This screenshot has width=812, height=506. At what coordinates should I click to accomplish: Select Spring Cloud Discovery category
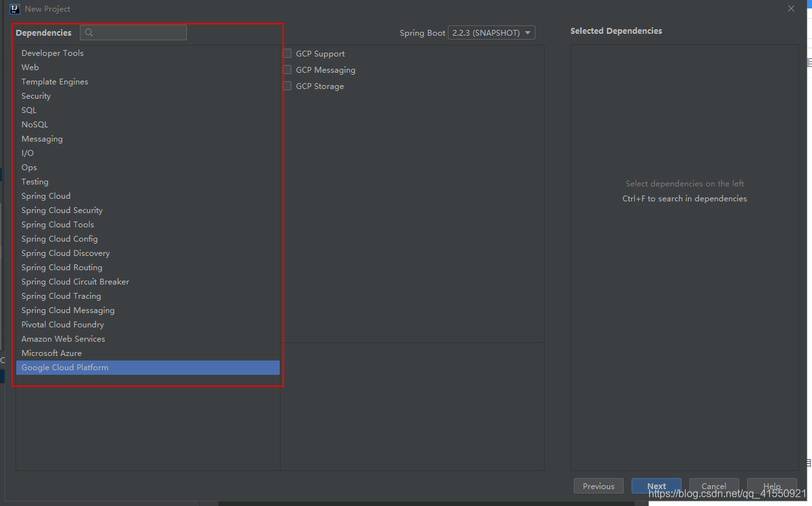148,253
